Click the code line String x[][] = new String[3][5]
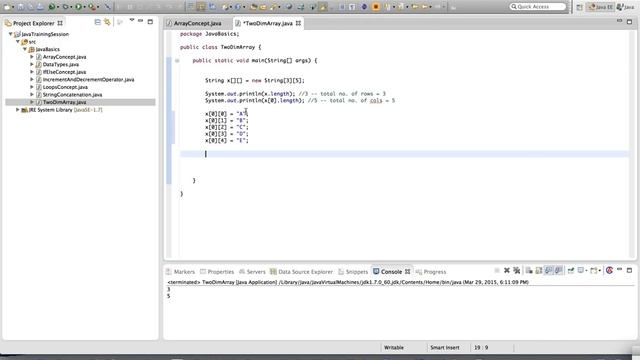 coord(255,80)
